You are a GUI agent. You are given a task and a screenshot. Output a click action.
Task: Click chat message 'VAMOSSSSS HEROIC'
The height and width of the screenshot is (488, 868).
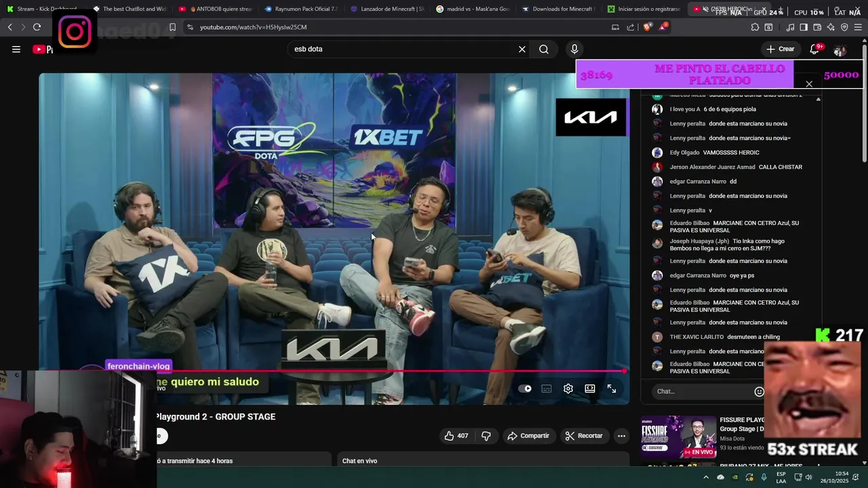731,152
